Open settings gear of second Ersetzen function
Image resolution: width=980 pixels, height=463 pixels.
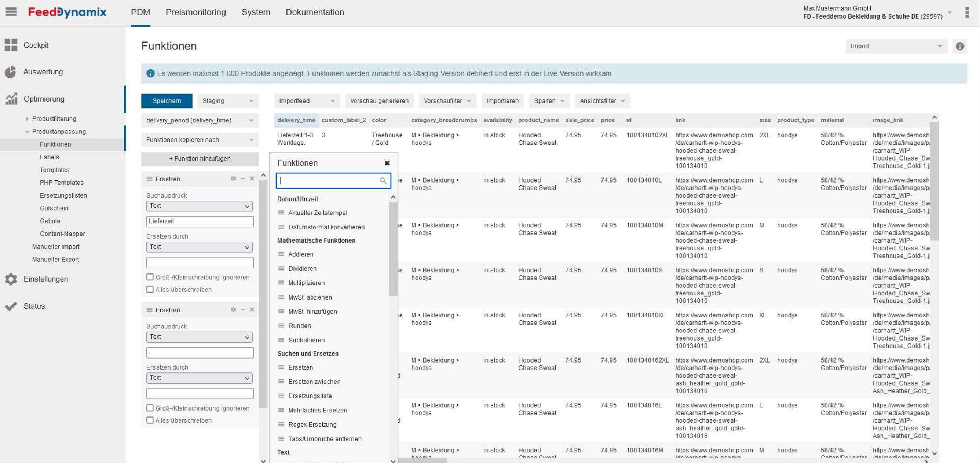233,309
